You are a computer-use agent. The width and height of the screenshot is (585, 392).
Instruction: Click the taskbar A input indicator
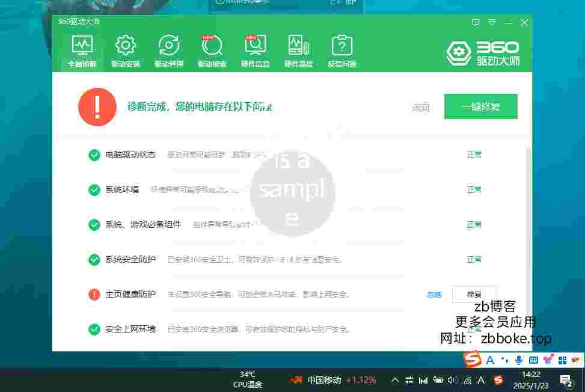(481, 380)
